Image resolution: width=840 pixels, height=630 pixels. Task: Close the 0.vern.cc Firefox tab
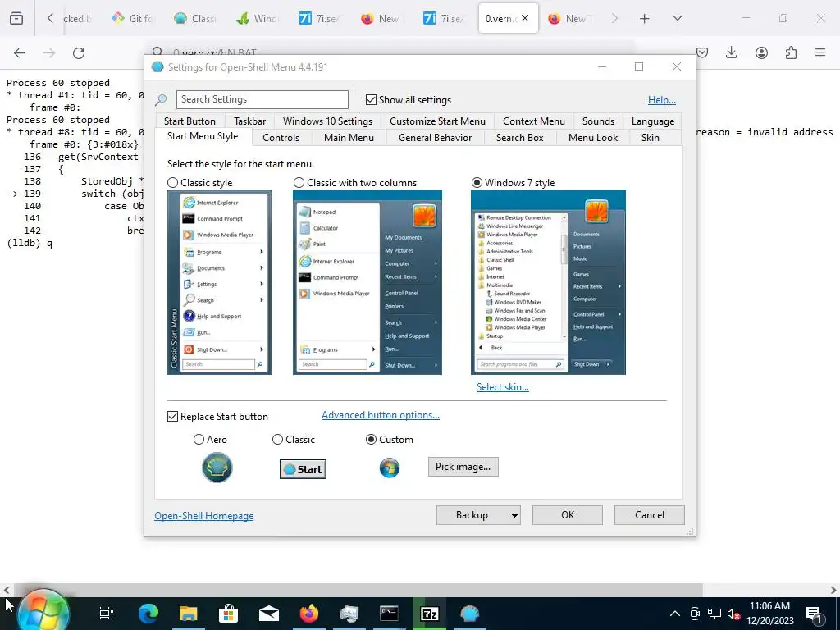525,18
